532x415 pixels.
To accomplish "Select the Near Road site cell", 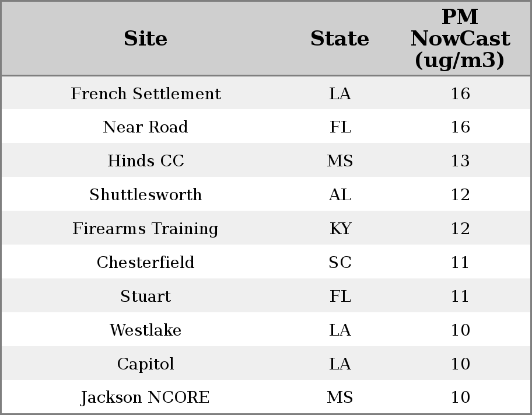I will (145, 127).
